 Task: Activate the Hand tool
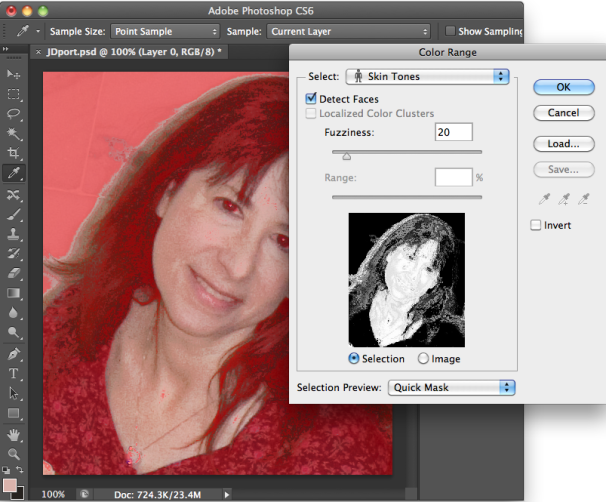(x=14, y=434)
